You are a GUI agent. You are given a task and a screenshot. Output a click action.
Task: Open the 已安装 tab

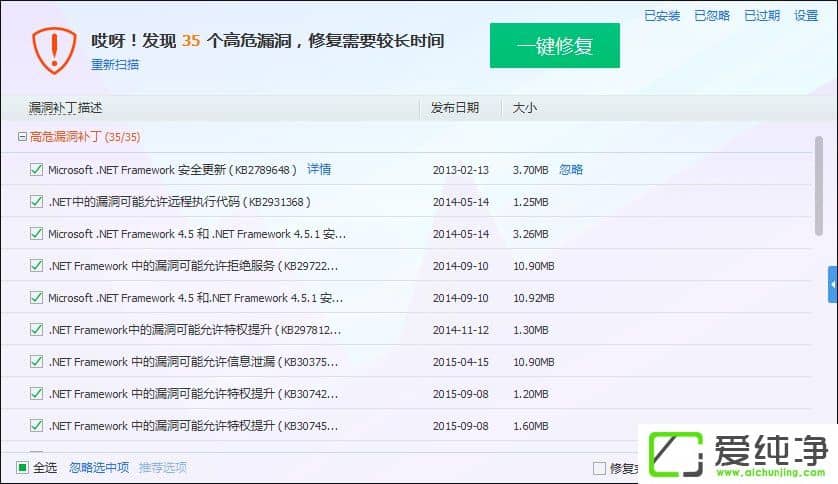tap(662, 16)
